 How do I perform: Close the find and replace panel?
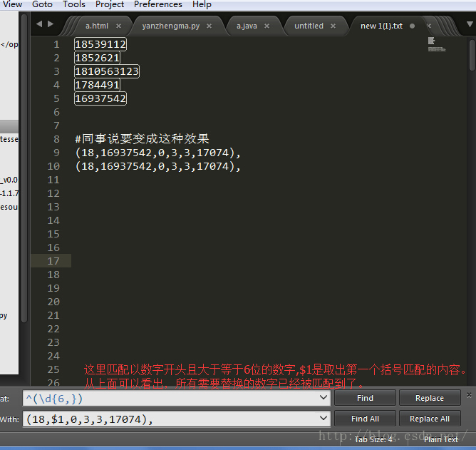tap(469, 395)
